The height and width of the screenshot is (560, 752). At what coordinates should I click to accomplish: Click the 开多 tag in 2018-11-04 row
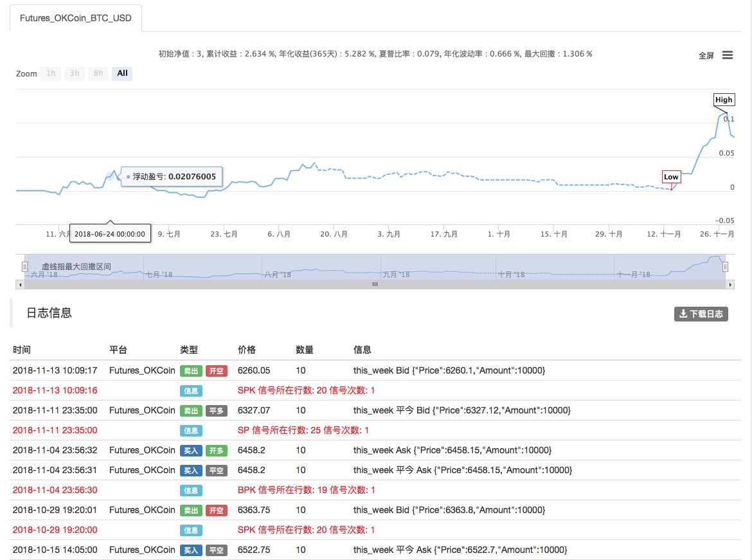216,450
